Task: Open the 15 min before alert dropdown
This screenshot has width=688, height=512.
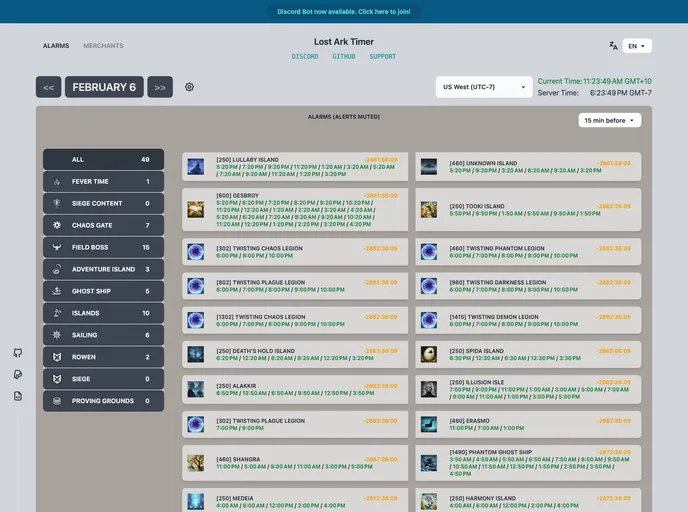Action: [x=609, y=120]
